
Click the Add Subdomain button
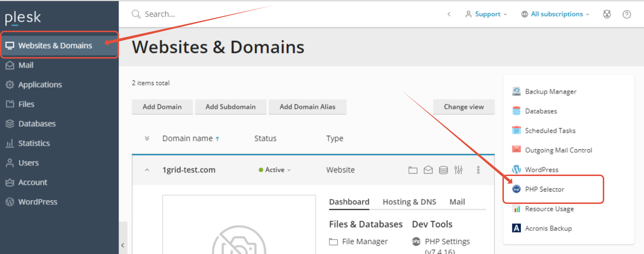point(230,107)
